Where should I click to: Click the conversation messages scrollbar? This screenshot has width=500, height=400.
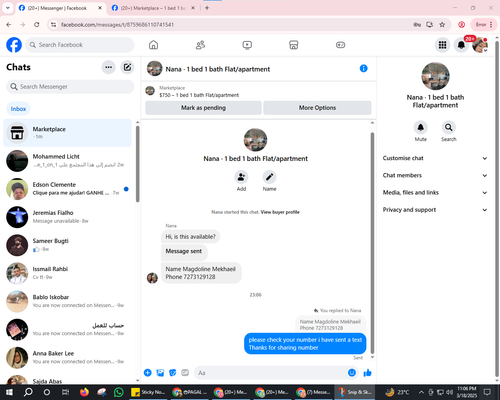click(372, 243)
